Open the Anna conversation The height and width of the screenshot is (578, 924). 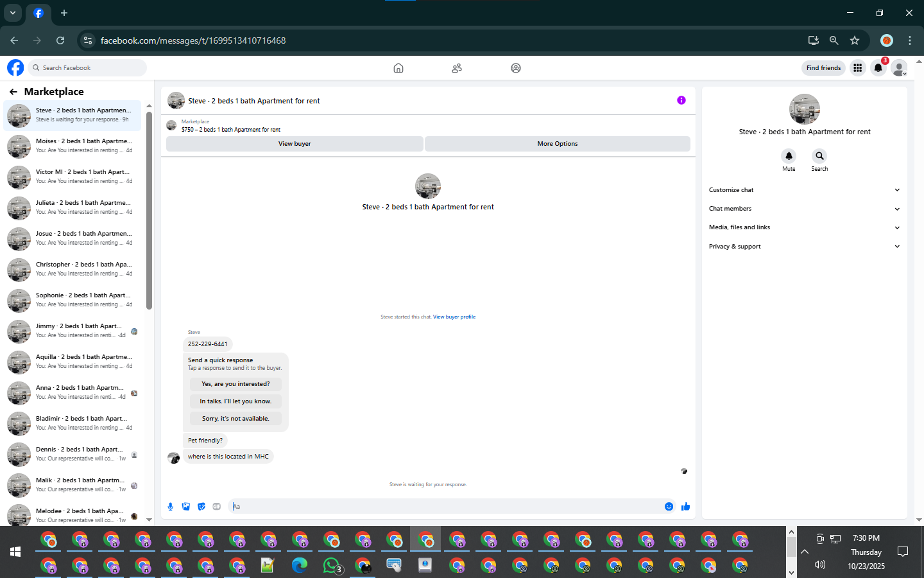click(72, 392)
